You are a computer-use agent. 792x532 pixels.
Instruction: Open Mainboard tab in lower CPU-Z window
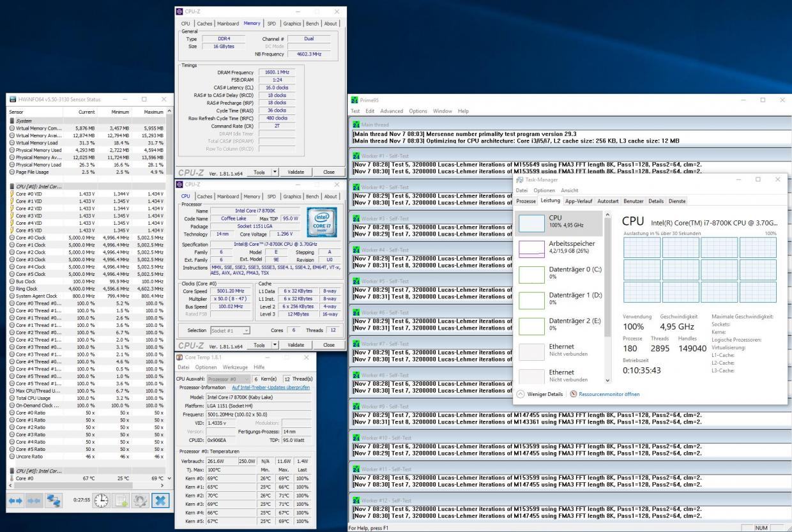pyautogui.click(x=227, y=196)
